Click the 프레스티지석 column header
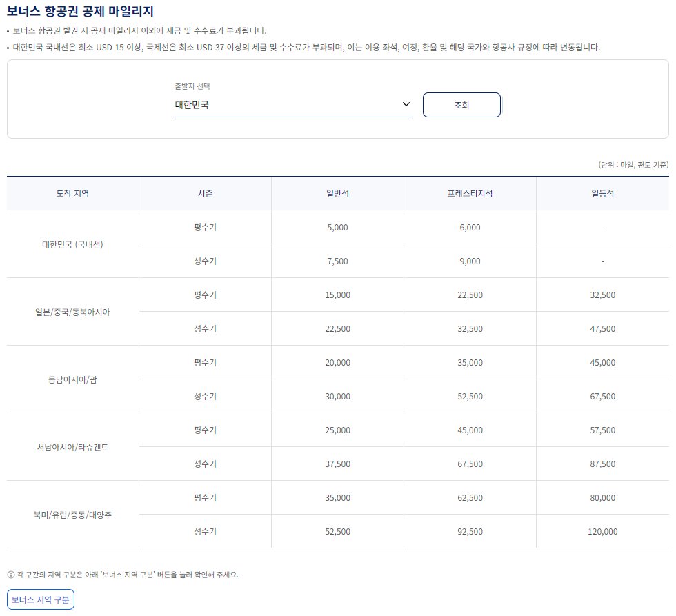Viewport: 676px width, 616px height. 470,193
